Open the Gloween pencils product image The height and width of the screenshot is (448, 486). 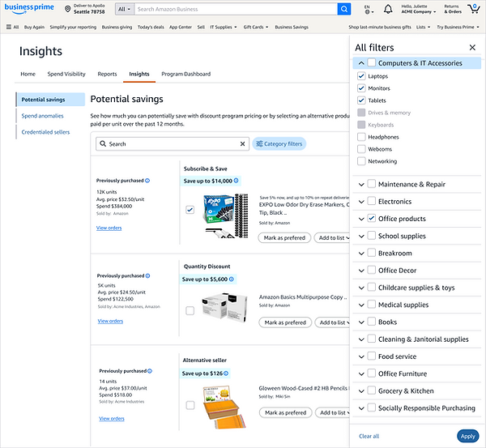[x=224, y=407]
